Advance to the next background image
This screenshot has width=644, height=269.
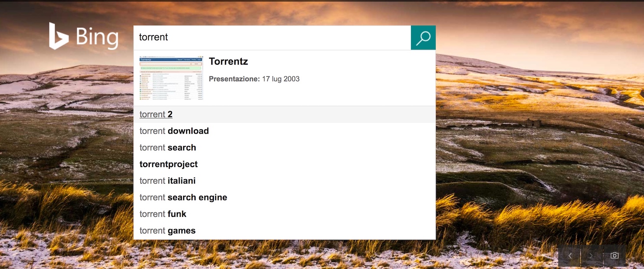tap(591, 256)
